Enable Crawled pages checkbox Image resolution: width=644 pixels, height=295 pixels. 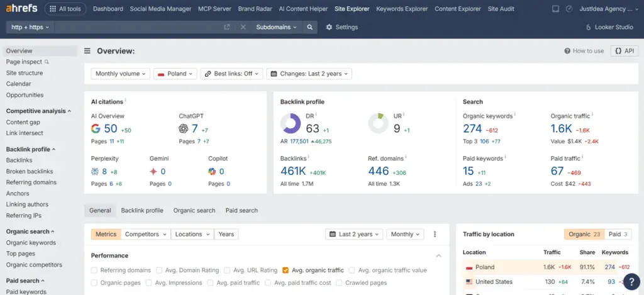click(x=339, y=282)
